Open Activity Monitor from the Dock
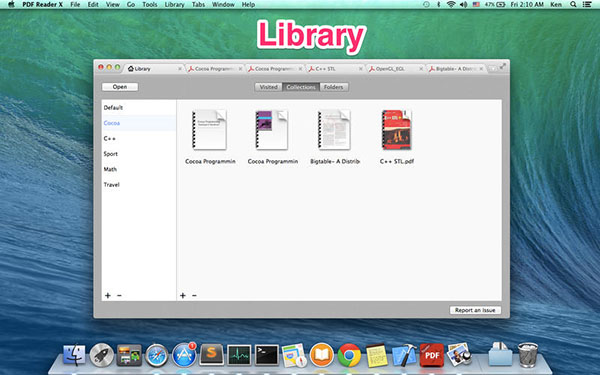 [239, 355]
